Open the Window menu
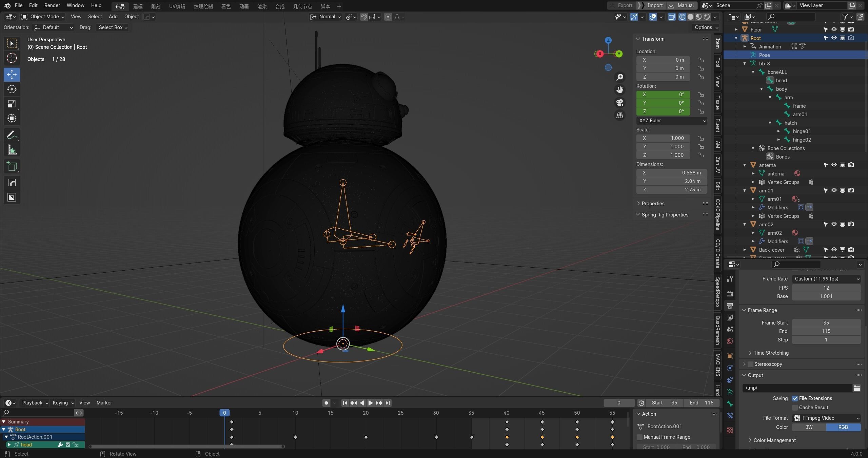 (x=75, y=5)
